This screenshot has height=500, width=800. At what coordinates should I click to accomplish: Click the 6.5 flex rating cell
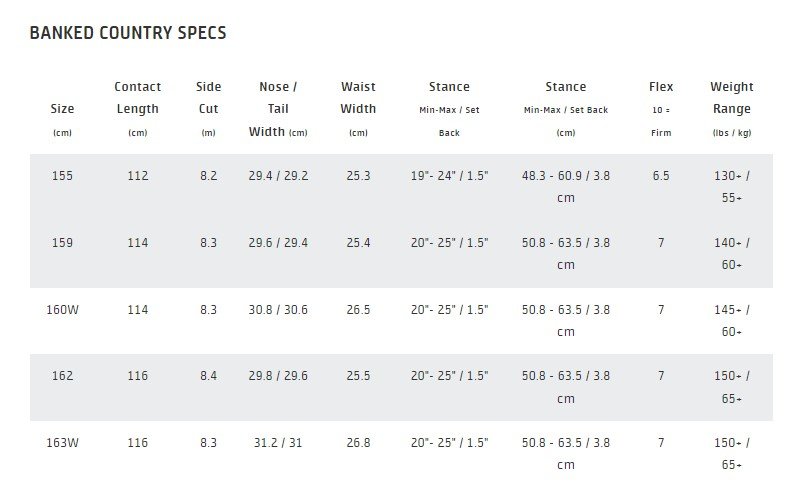click(x=660, y=176)
